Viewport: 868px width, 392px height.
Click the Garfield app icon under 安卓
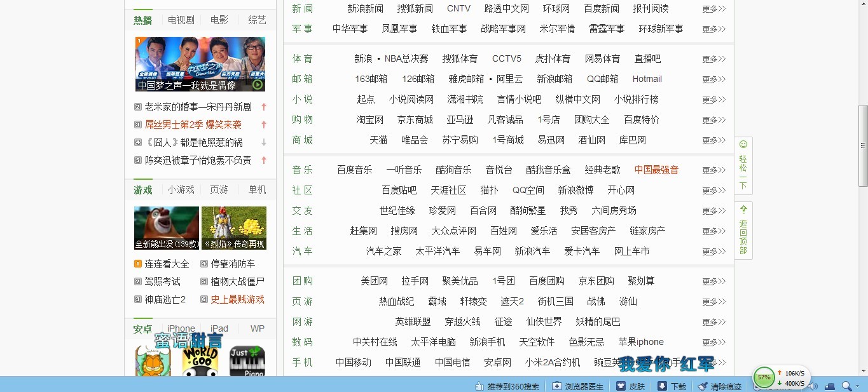click(153, 361)
